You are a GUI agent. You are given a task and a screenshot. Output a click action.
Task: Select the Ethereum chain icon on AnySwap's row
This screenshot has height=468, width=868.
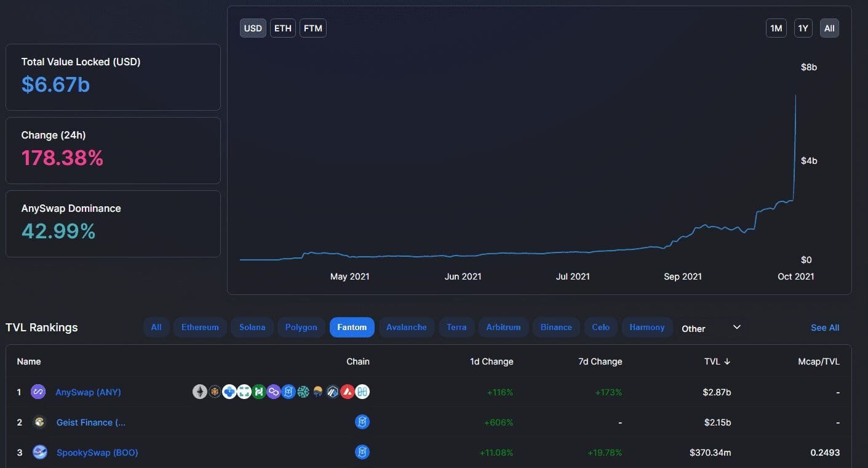pyautogui.click(x=200, y=392)
